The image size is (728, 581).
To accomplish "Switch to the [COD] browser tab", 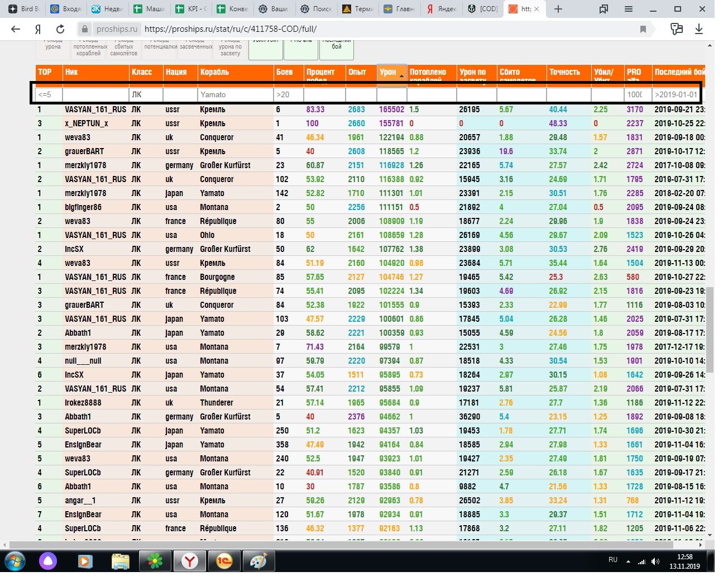I will pyautogui.click(x=483, y=9).
